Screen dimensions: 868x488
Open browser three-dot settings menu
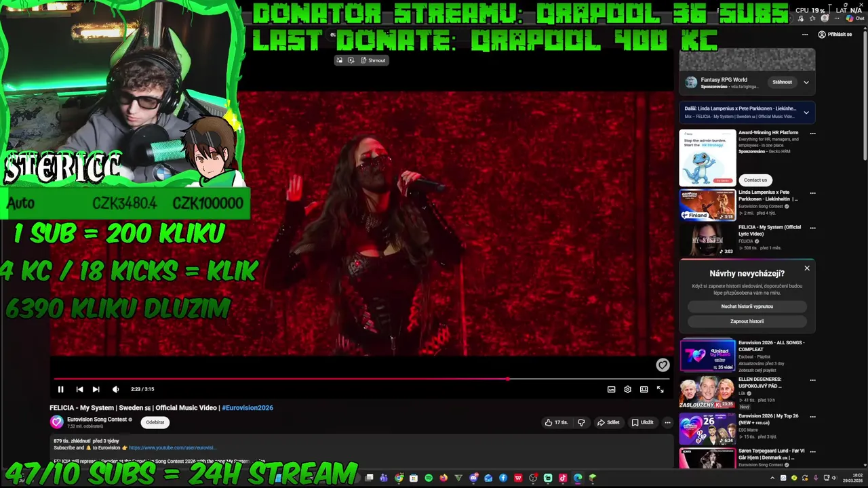[837, 19]
